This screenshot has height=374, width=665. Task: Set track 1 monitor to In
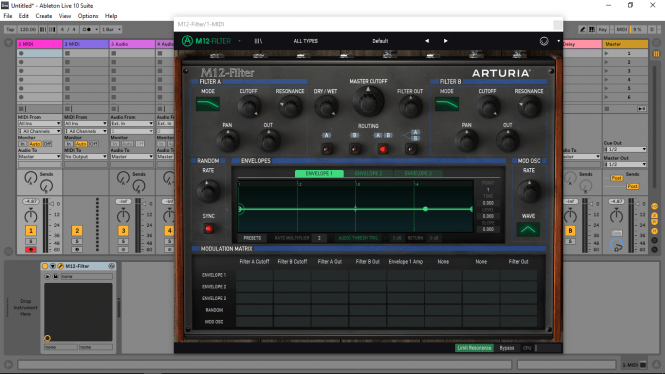(x=22, y=144)
